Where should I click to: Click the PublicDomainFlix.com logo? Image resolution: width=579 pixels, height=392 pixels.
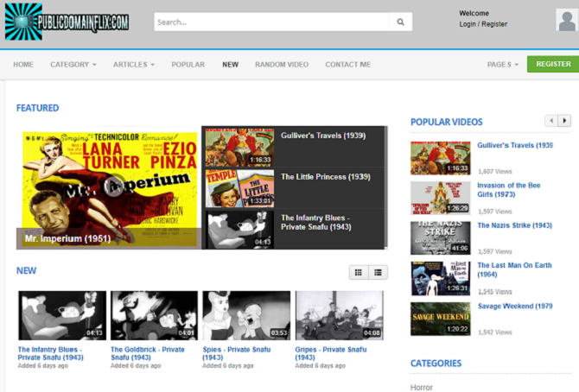(x=67, y=22)
